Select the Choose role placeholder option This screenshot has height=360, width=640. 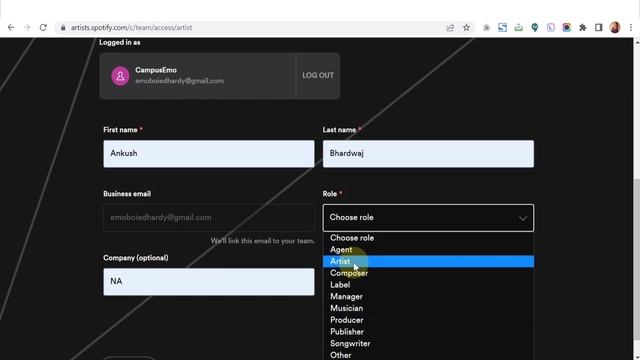coord(428,238)
